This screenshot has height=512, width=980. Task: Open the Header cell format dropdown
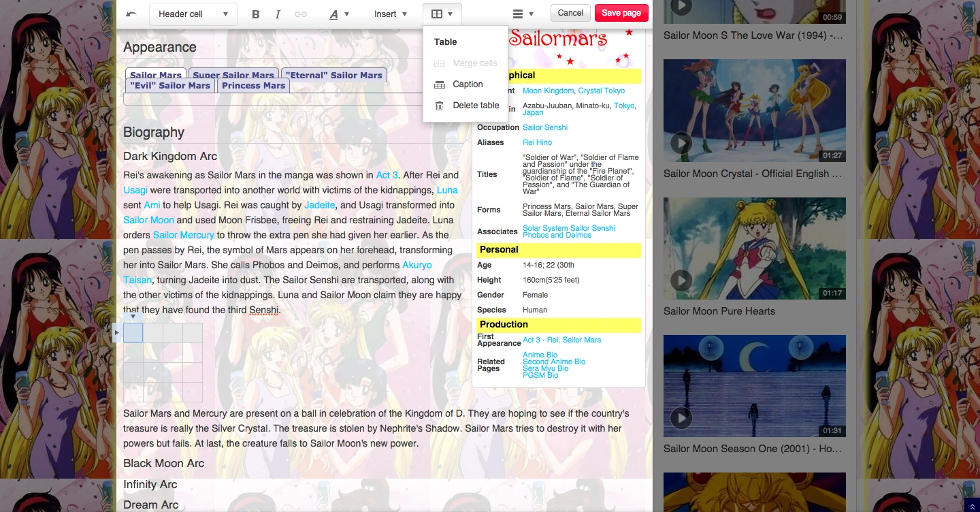(x=193, y=14)
